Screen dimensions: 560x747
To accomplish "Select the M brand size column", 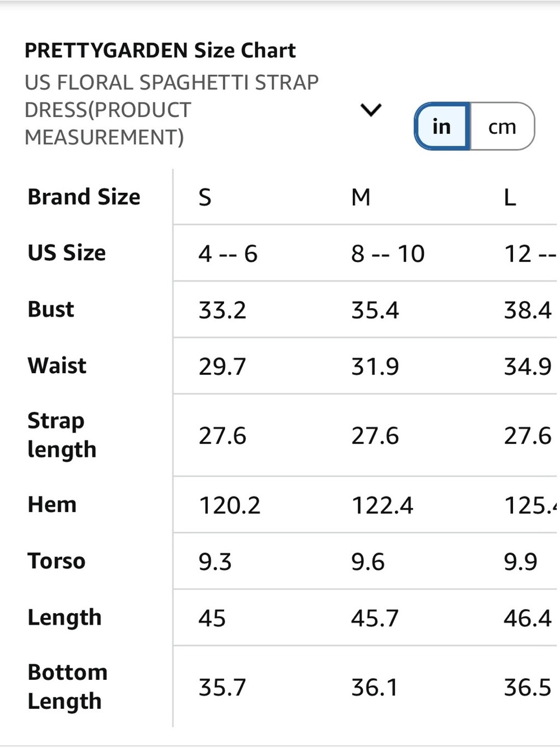I will [x=361, y=197].
